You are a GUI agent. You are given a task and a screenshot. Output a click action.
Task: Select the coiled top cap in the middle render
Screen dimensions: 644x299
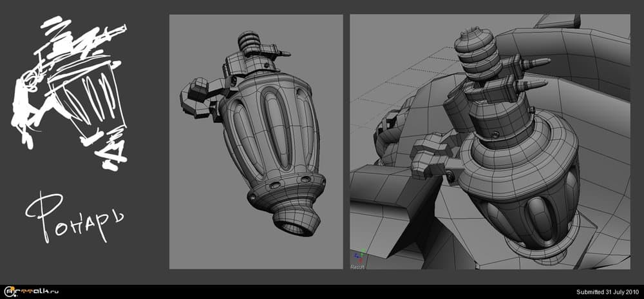[249, 41]
